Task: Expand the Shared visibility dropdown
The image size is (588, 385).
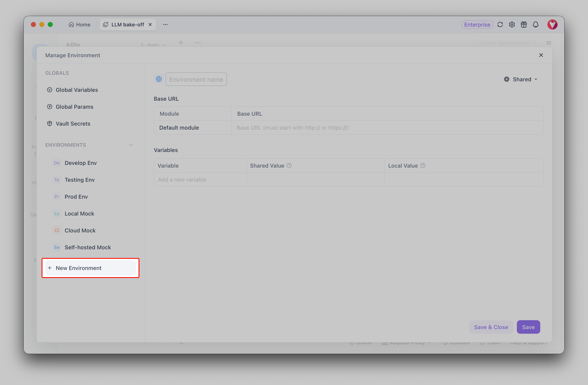Action: pos(521,79)
